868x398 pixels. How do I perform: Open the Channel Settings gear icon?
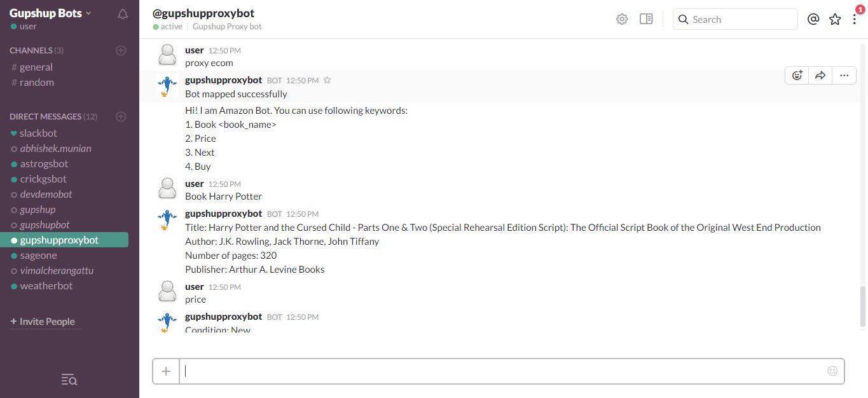[x=622, y=19]
